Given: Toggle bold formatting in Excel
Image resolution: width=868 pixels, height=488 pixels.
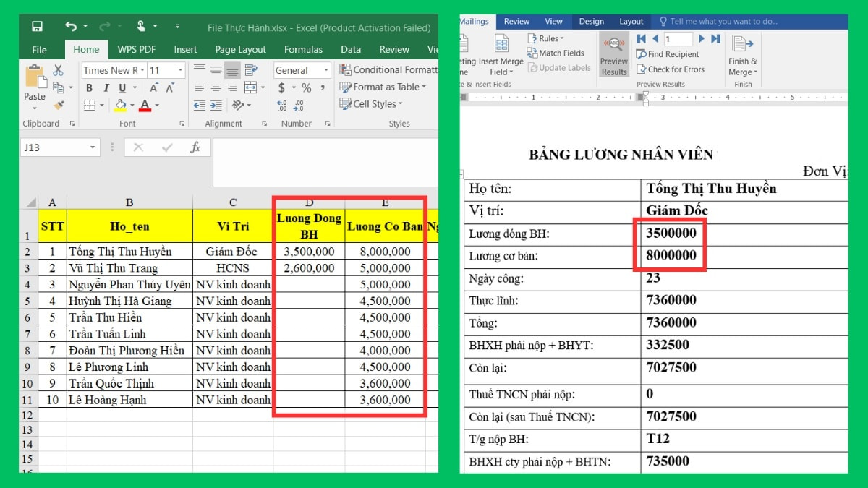Looking at the screenshot, I should [90, 87].
